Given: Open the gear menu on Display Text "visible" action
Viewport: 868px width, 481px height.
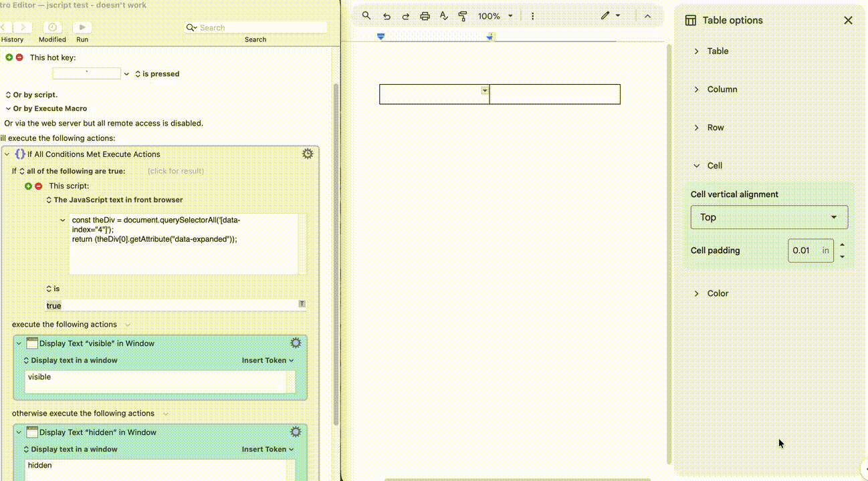Looking at the screenshot, I should (x=296, y=343).
